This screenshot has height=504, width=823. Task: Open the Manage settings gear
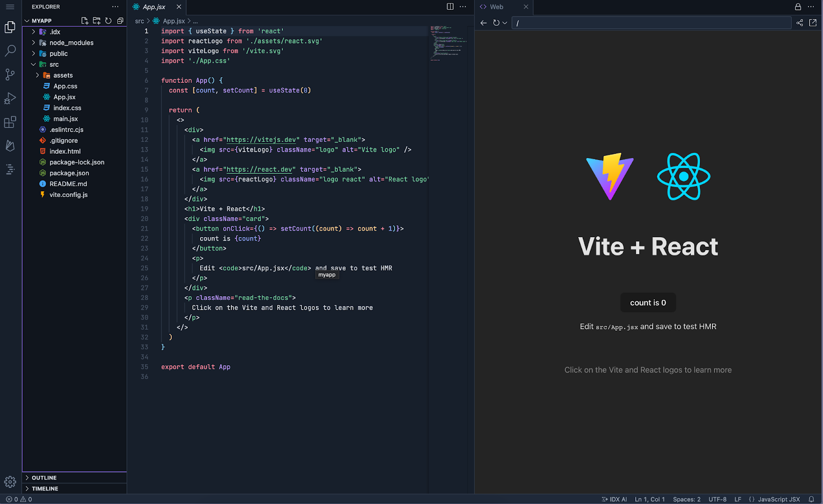10,482
